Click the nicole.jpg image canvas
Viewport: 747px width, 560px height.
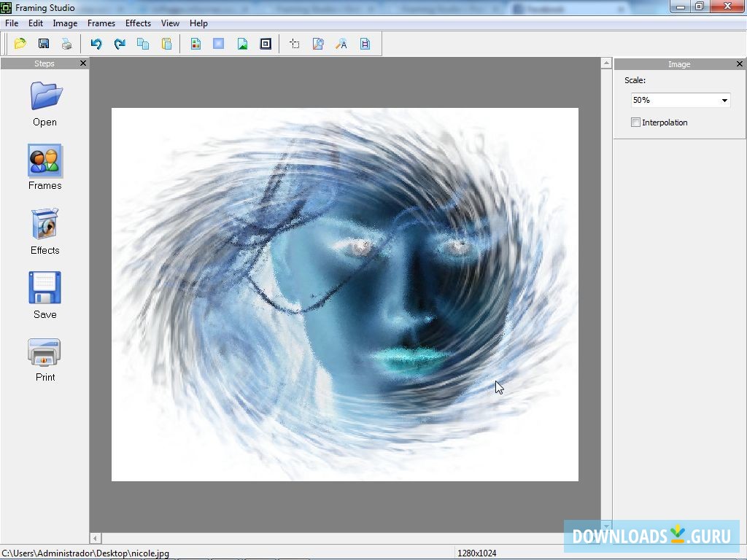tap(345, 295)
